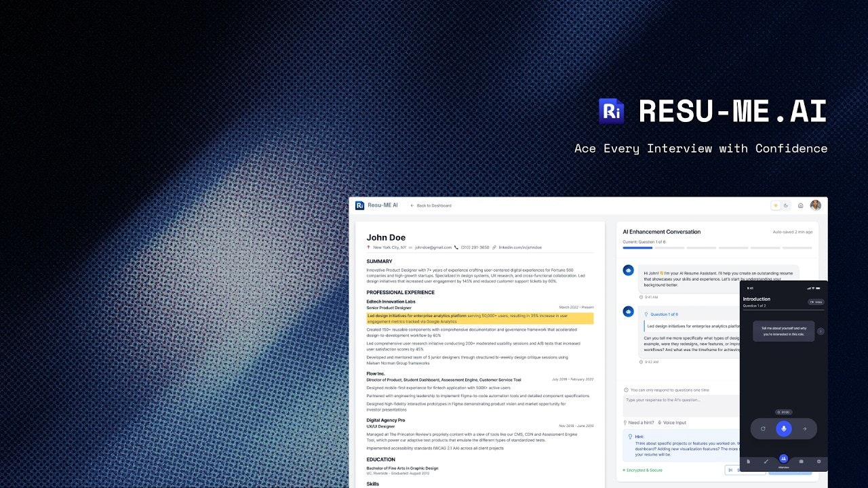The width and height of the screenshot is (868, 488).
Task: Open linkedin.com/in/johndoe link
Action: coord(520,247)
